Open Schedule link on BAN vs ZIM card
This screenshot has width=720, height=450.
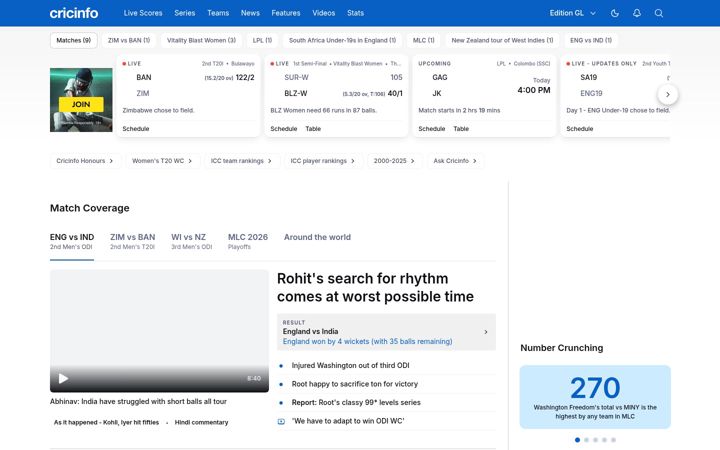coord(136,129)
